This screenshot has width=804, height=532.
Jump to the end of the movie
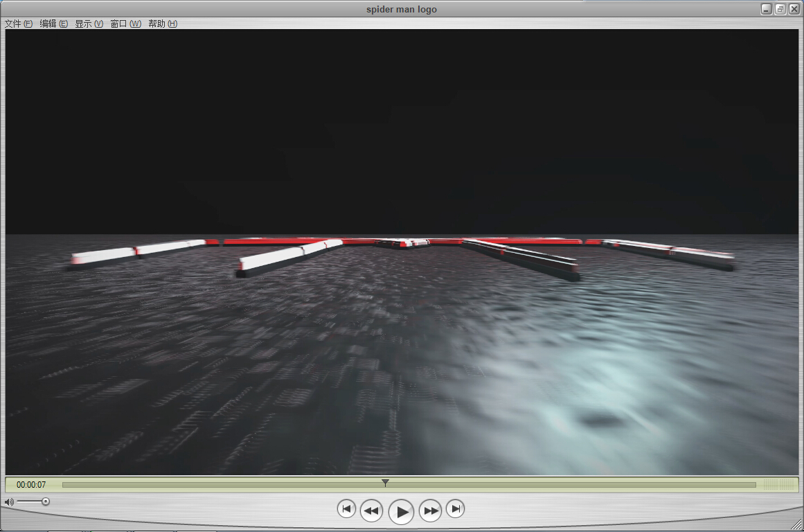(x=456, y=509)
